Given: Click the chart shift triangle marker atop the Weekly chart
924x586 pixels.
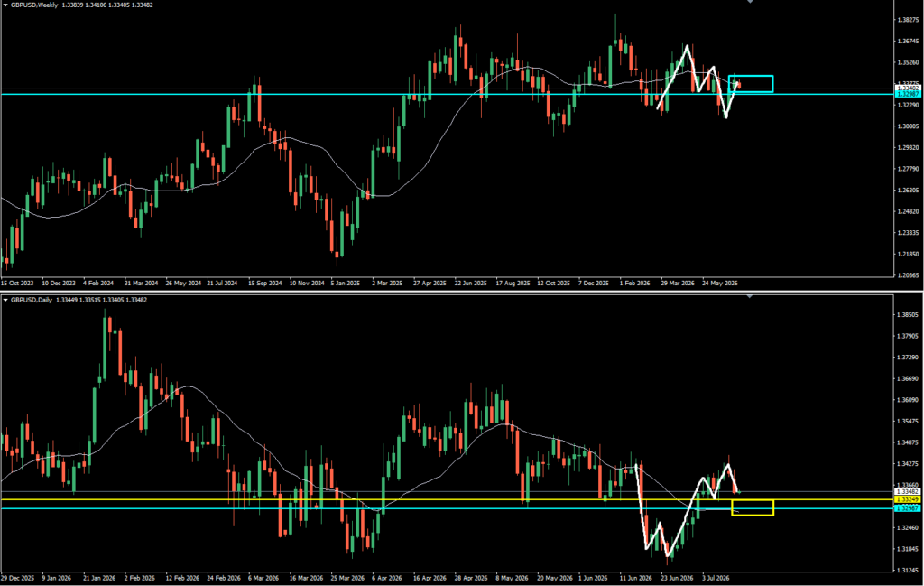Looking at the screenshot, I should coord(750,2).
